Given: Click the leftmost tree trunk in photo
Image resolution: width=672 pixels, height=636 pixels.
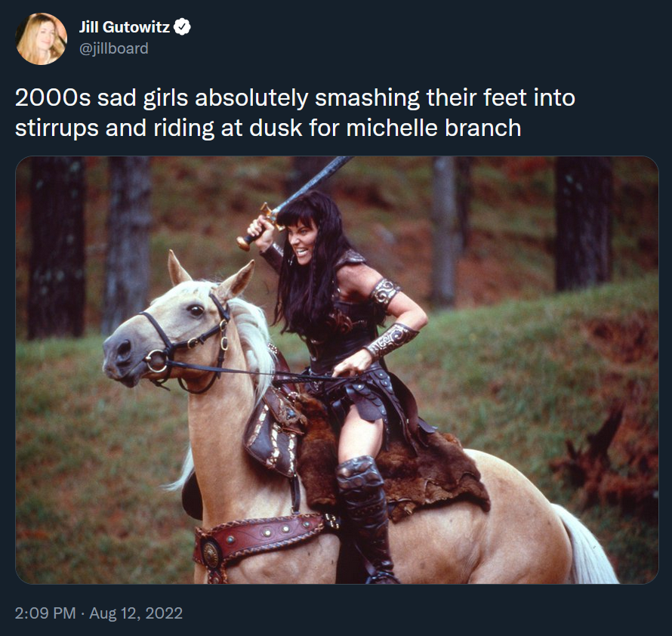Looking at the screenshot, I should pyautogui.click(x=57, y=248).
